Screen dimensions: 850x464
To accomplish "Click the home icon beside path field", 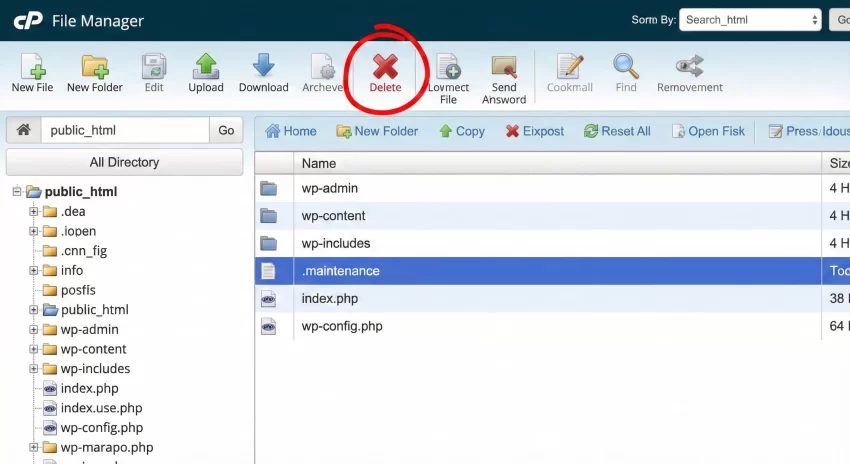I will tap(23, 130).
